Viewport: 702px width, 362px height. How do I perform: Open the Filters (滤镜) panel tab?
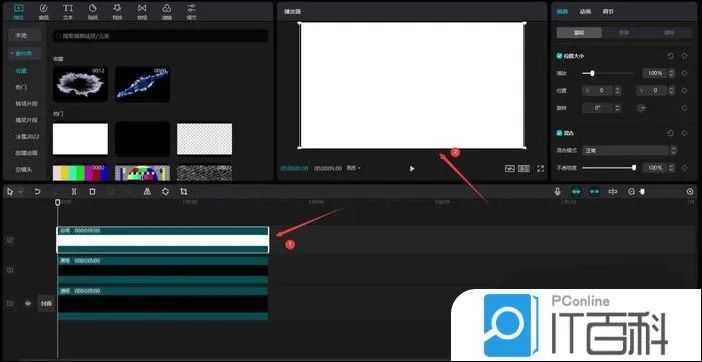pyautogui.click(x=167, y=12)
